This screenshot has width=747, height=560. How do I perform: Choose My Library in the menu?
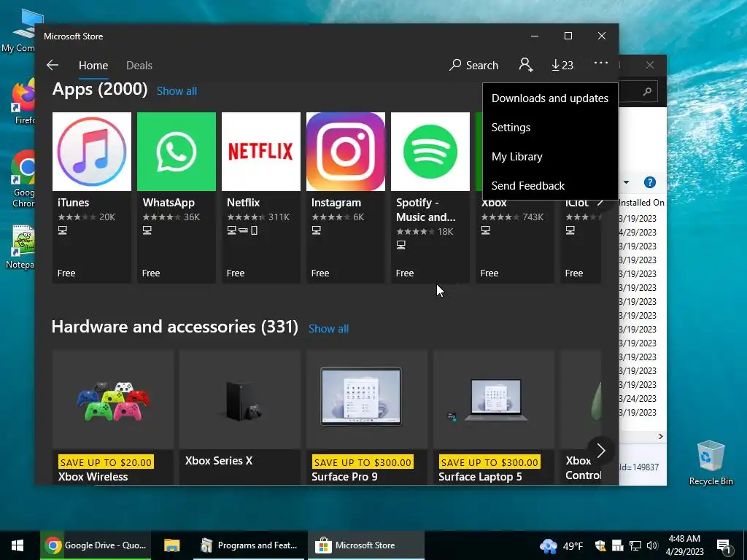(550, 157)
